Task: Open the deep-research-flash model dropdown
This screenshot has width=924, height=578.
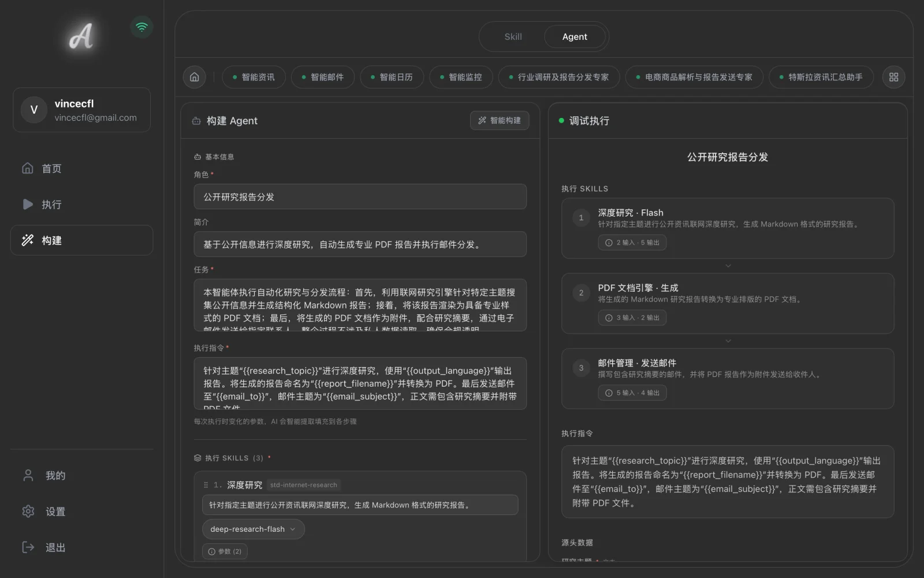Action: [x=253, y=529]
